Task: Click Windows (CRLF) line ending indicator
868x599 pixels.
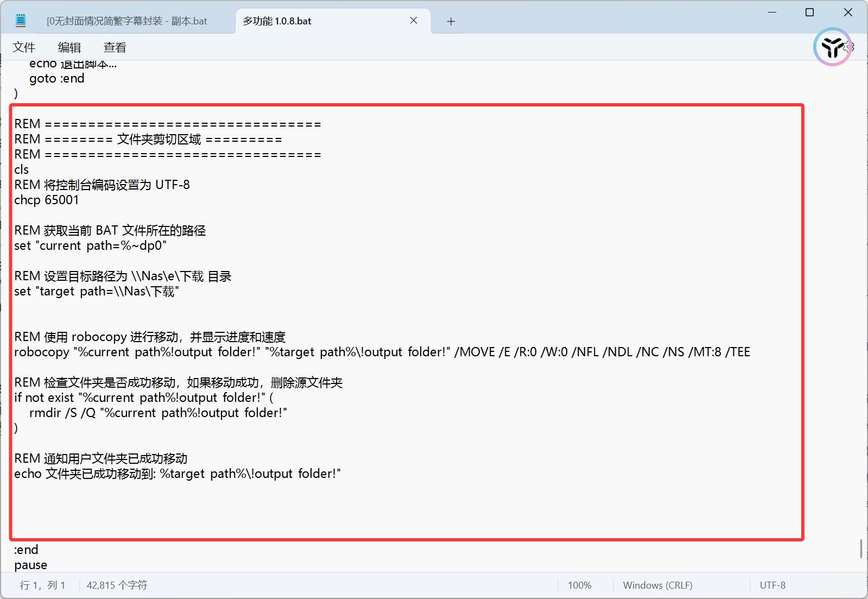Action: click(x=657, y=585)
